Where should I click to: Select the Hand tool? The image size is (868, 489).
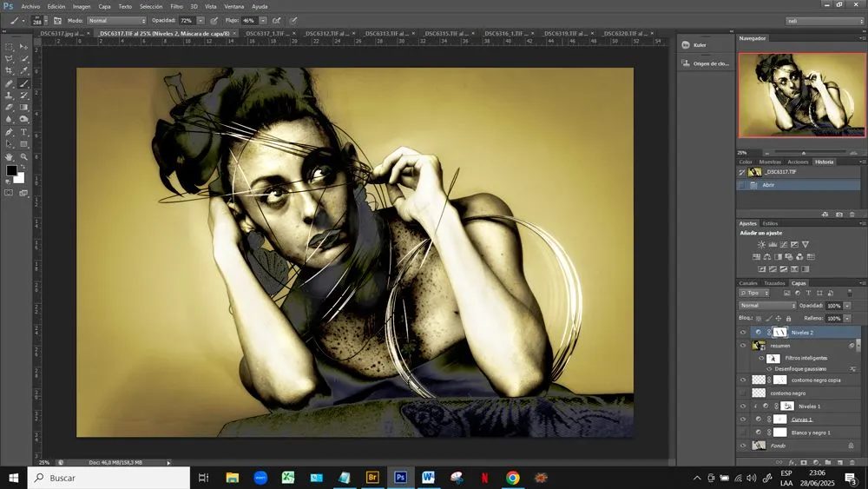coord(9,156)
